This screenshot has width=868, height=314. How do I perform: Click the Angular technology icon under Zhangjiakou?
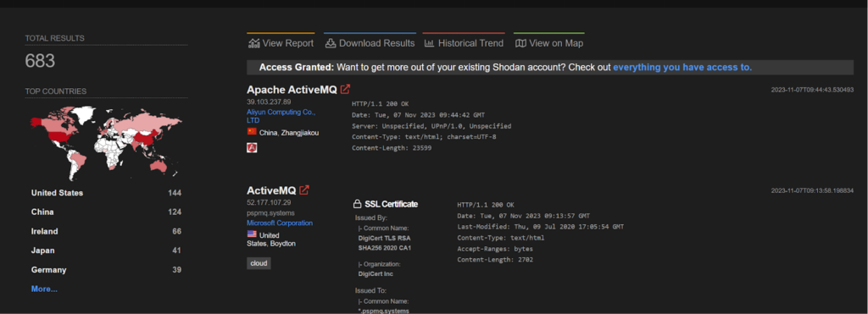[x=252, y=147]
